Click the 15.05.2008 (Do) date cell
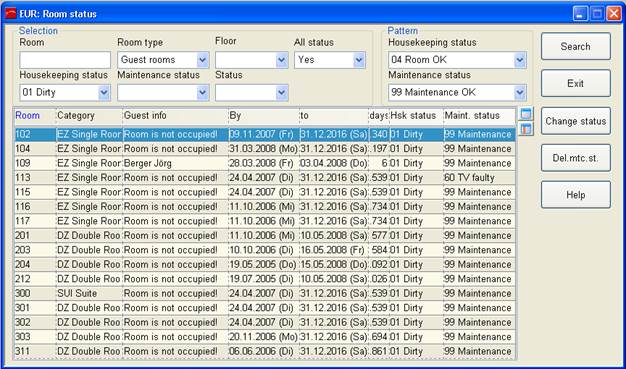The width and height of the screenshot is (626, 369). 334,264
